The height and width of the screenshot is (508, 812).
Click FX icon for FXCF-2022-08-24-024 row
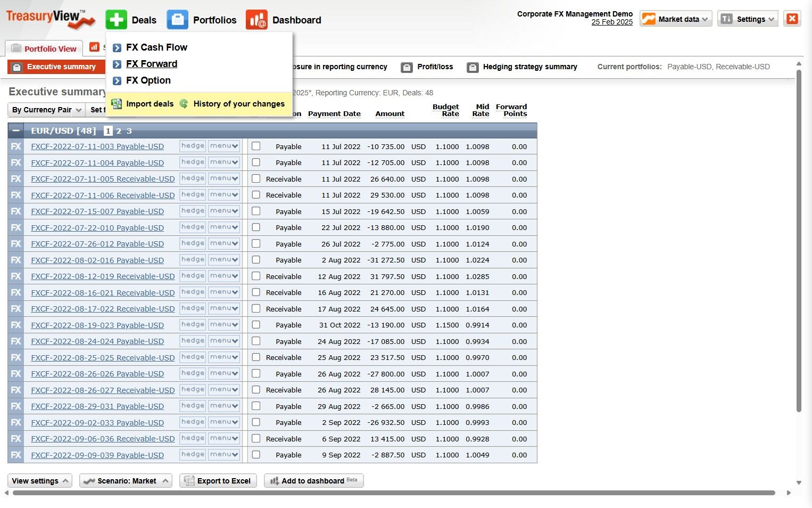[16, 341]
